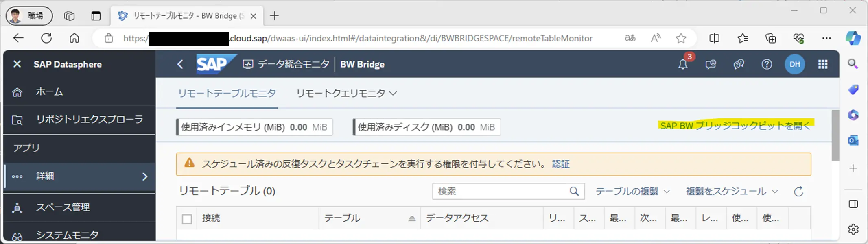Open the feedback chat icon in header

point(711,64)
